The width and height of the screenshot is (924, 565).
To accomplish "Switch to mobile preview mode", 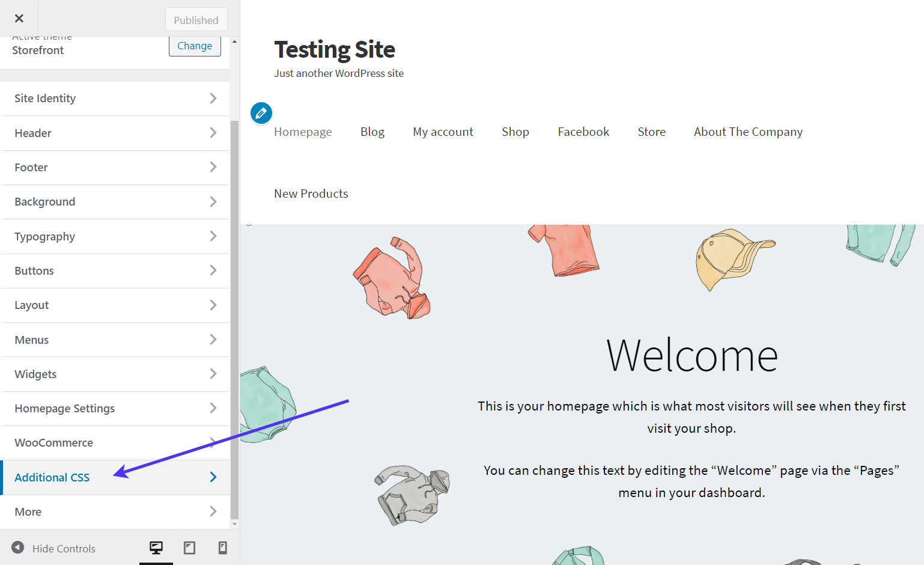I will [222, 548].
